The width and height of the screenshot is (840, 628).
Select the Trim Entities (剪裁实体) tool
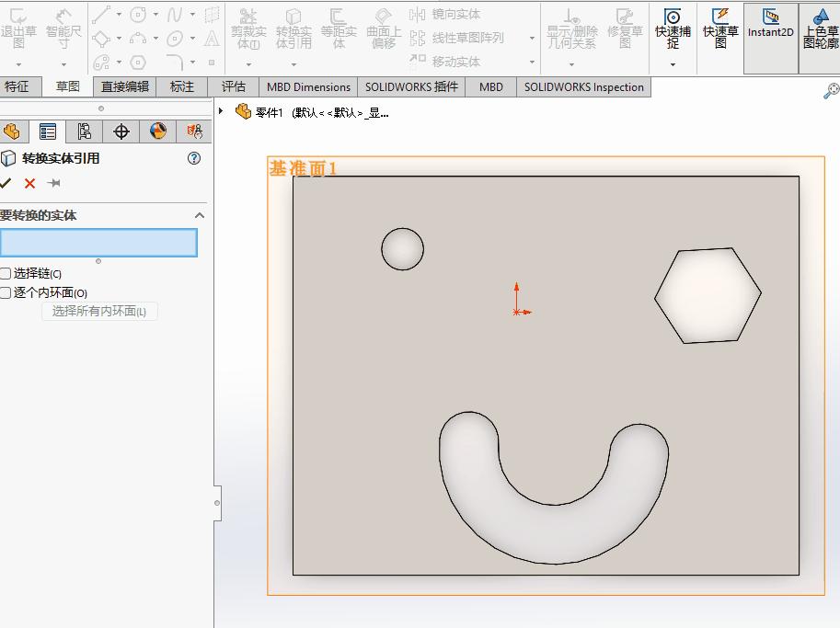[247, 28]
